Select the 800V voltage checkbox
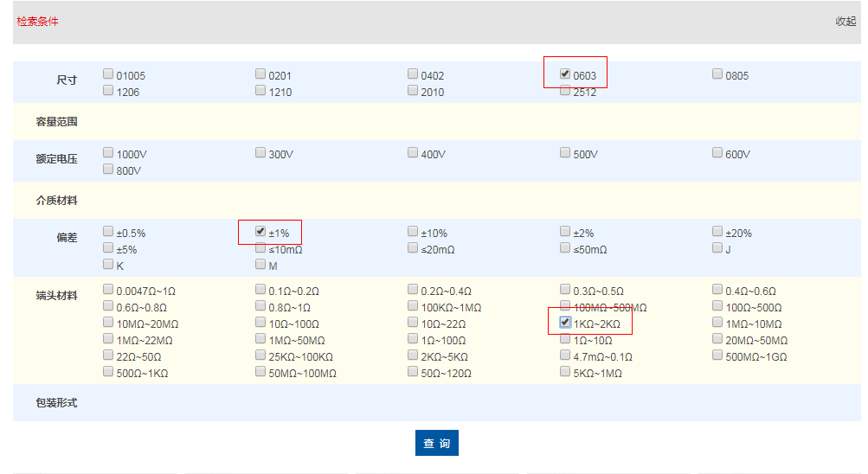 108,170
